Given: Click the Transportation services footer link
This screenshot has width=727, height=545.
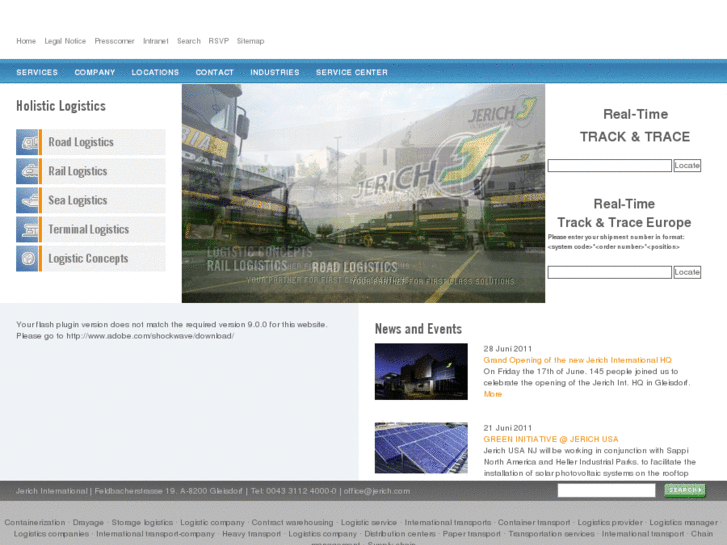Looking at the screenshot, I should tap(551, 534).
